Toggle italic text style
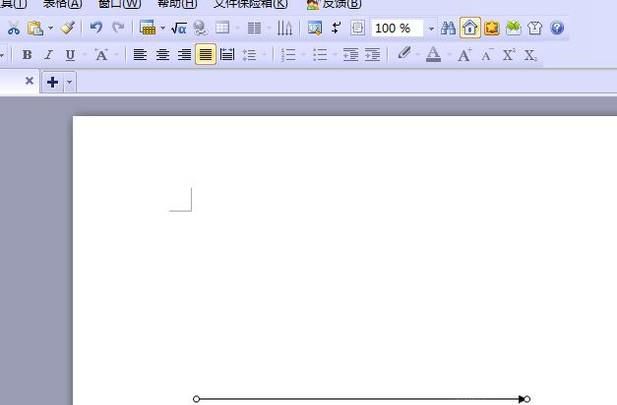Screen dimensions: 617x405 tap(48, 55)
